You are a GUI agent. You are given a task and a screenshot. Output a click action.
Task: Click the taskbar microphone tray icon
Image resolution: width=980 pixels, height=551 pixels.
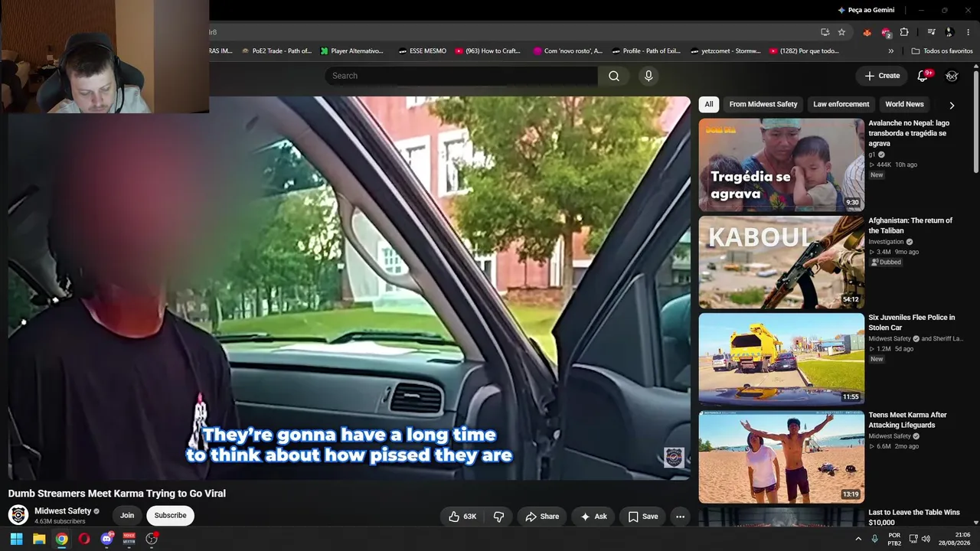[x=874, y=539]
